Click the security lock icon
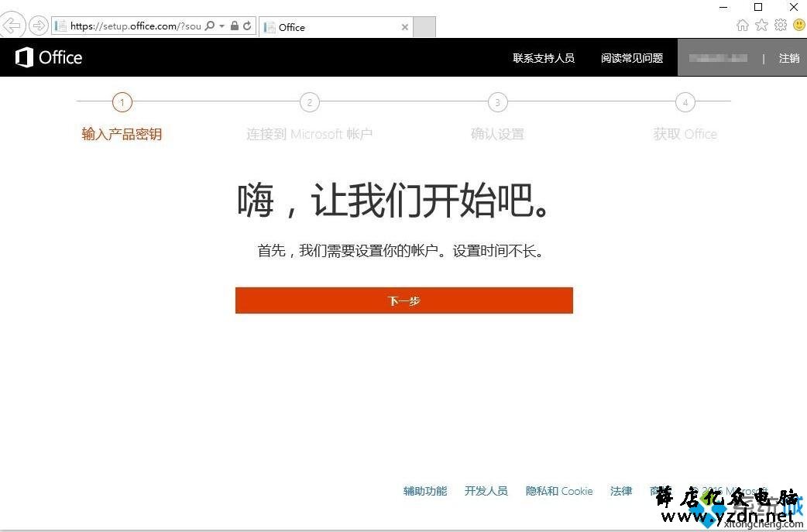Screen dimensions: 807x532 point(235,26)
